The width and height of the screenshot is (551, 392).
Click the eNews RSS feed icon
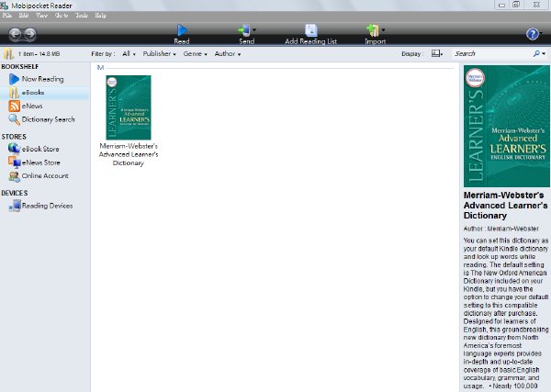(14, 106)
